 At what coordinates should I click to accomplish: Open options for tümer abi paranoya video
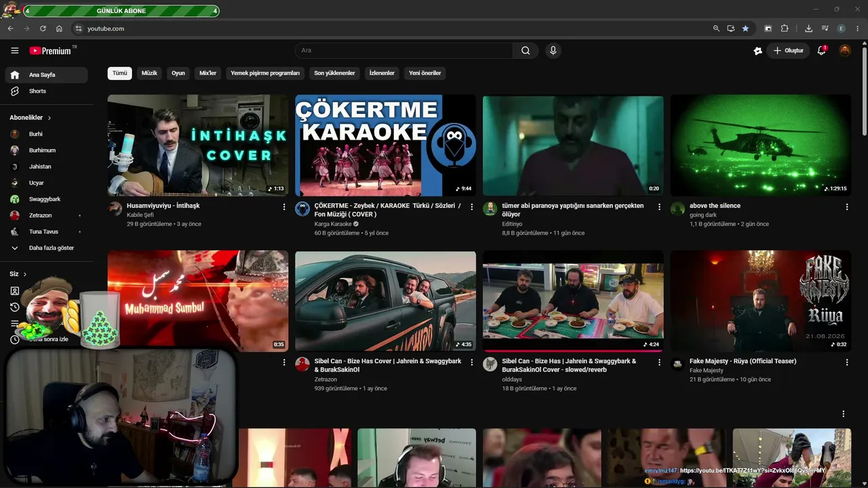pos(659,207)
